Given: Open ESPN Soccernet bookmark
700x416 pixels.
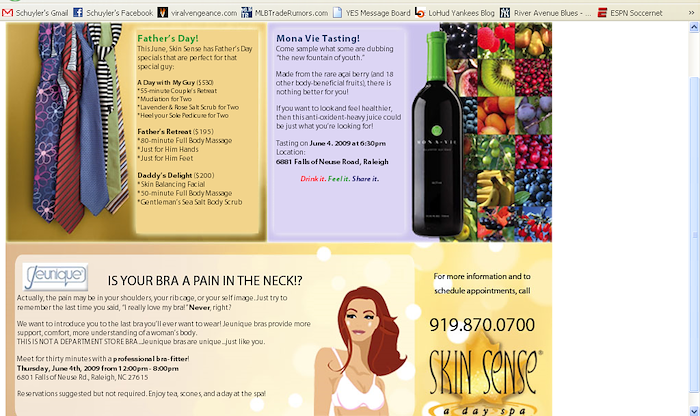Looking at the screenshot, I should point(636,13).
